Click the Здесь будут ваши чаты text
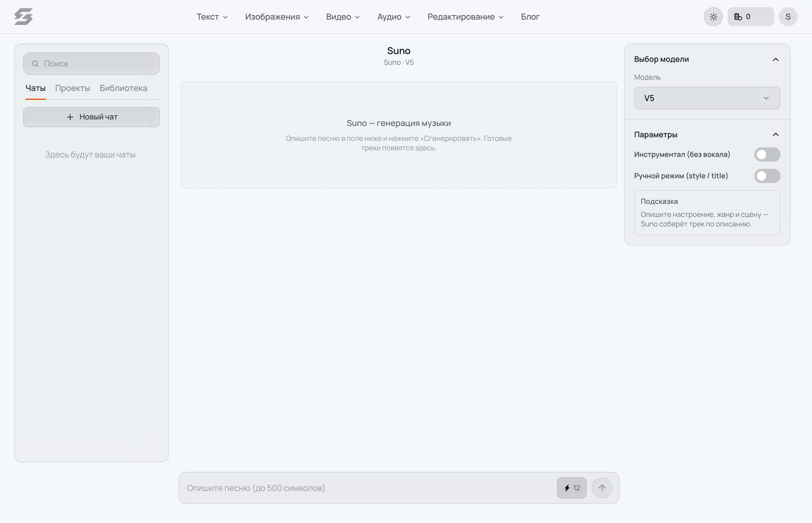The image size is (812, 523). [90, 155]
